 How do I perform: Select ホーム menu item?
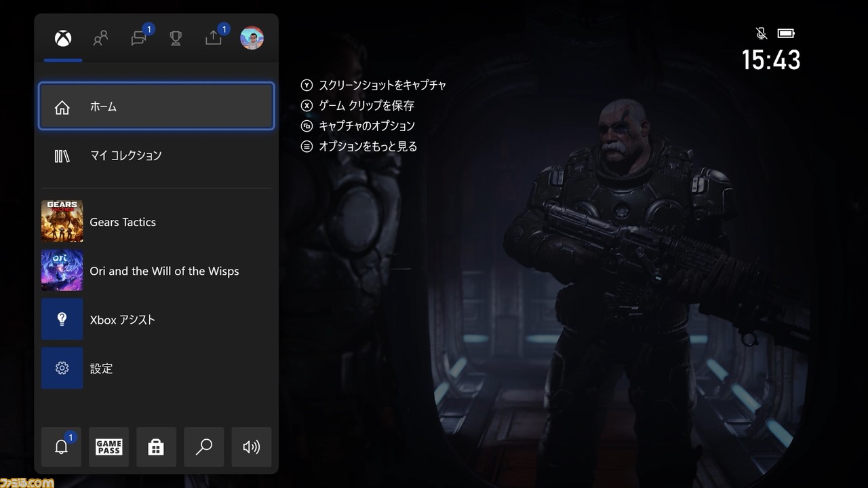pos(157,107)
